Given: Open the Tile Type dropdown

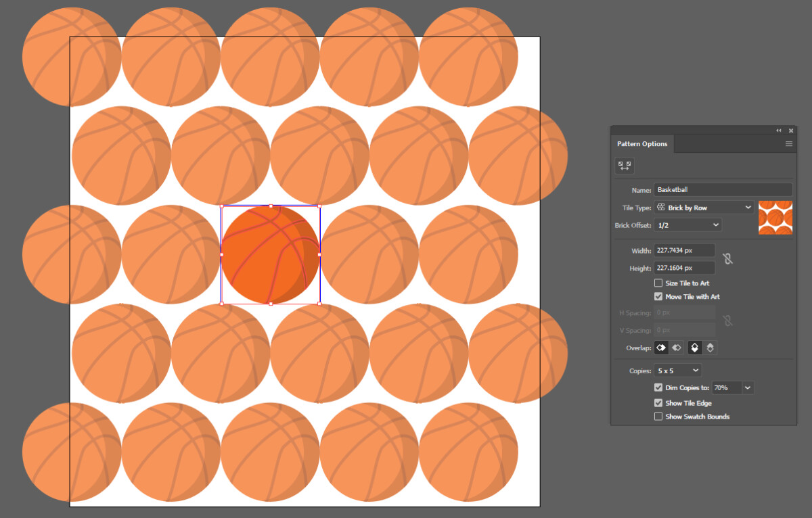Looking at the screenshot, I should 704,208.
